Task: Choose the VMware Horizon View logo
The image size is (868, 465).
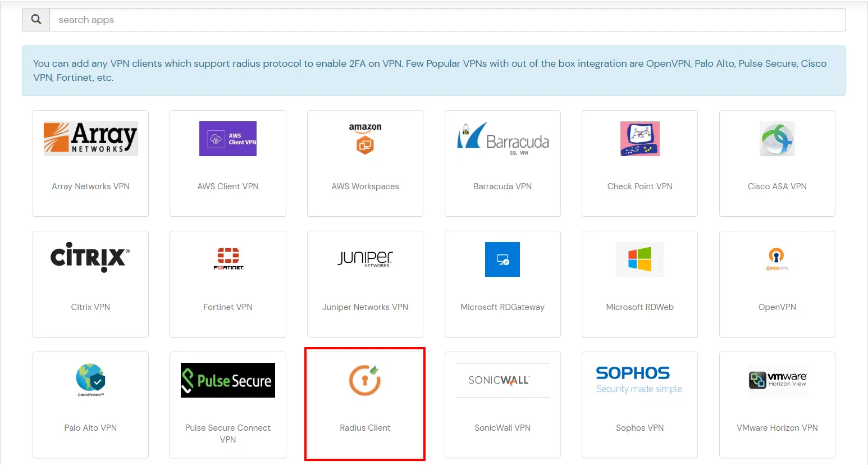Action: (777, 380)
